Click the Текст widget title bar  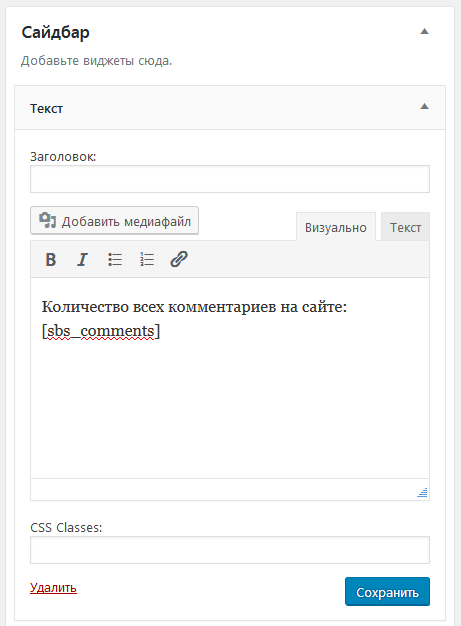230,108
